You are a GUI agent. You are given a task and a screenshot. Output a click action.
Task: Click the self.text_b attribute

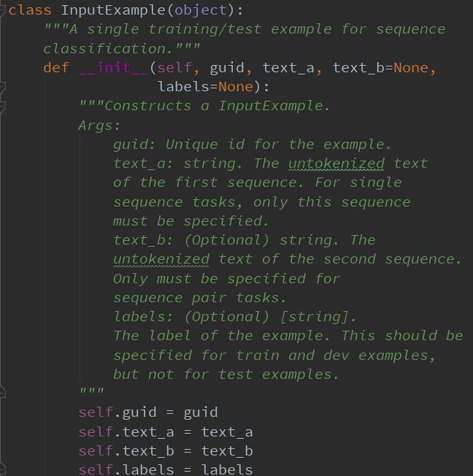click(126, 451)
